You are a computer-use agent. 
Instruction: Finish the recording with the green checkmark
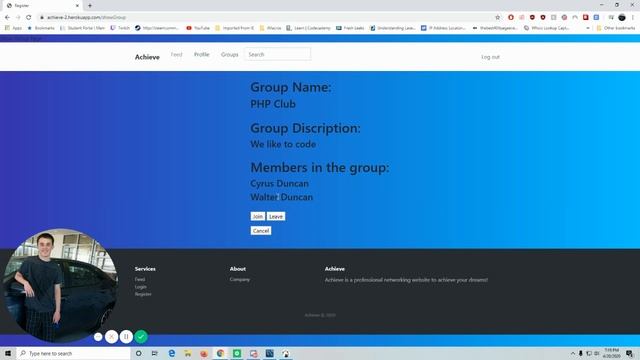click(141, 337)
